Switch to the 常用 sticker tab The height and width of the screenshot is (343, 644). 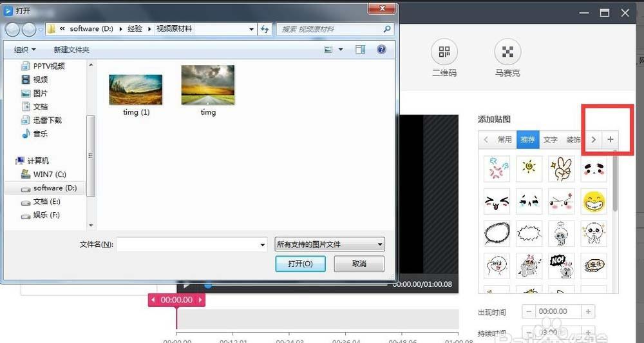click(x=505, y=139)
